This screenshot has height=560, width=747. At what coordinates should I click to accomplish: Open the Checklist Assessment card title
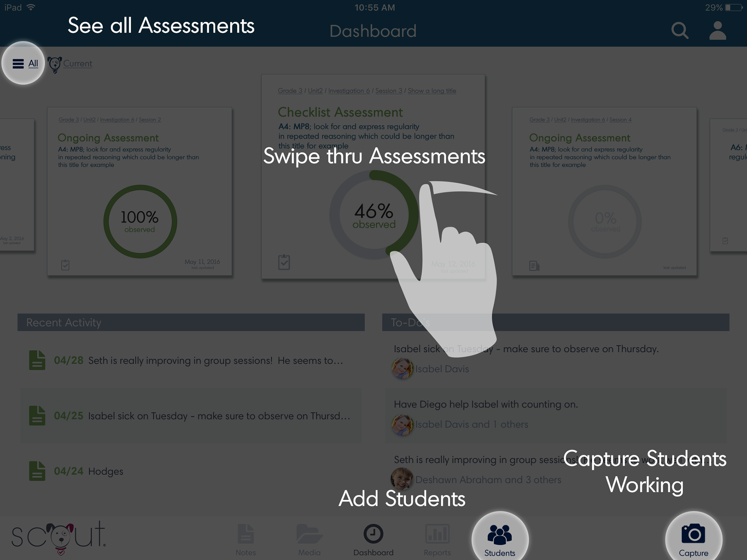[340, 112]
